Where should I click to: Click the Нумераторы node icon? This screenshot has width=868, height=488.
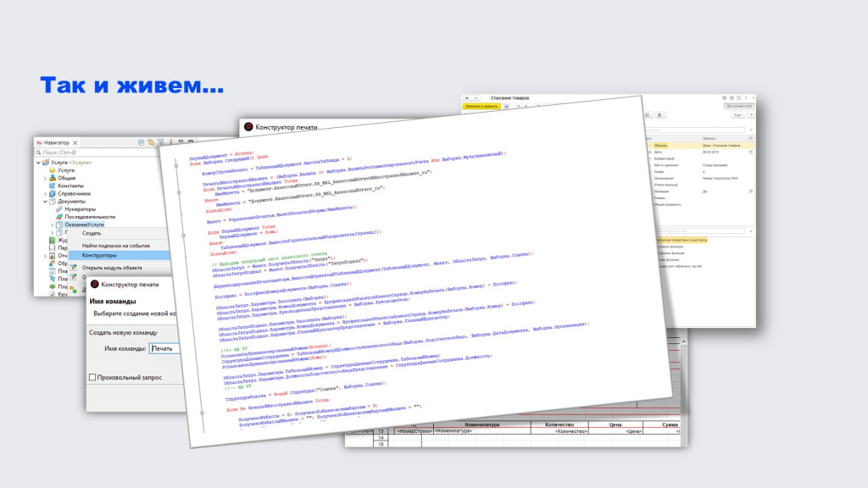[59, 209]
